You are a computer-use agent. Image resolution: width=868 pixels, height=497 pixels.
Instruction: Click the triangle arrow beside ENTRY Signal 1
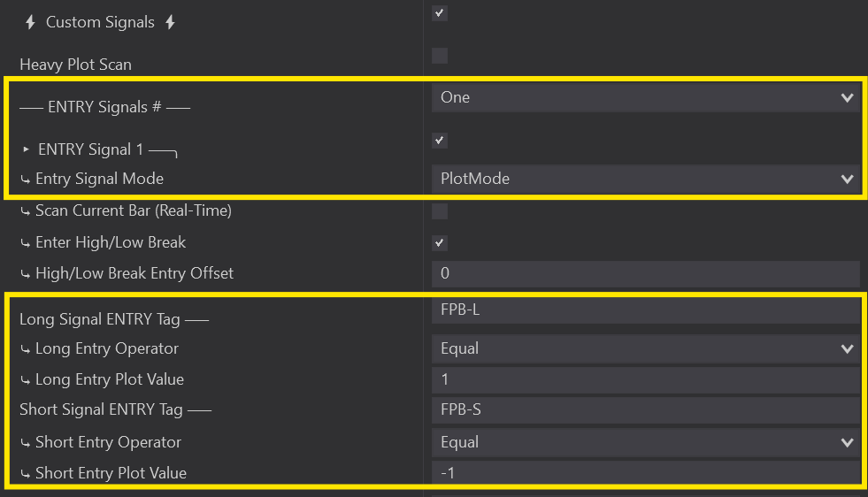(x=27, y=149)
